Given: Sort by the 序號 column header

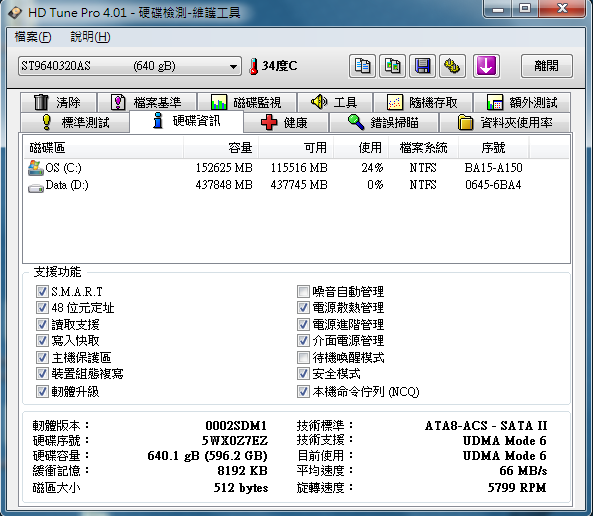Looking at the screenshot, I should 494,148.
